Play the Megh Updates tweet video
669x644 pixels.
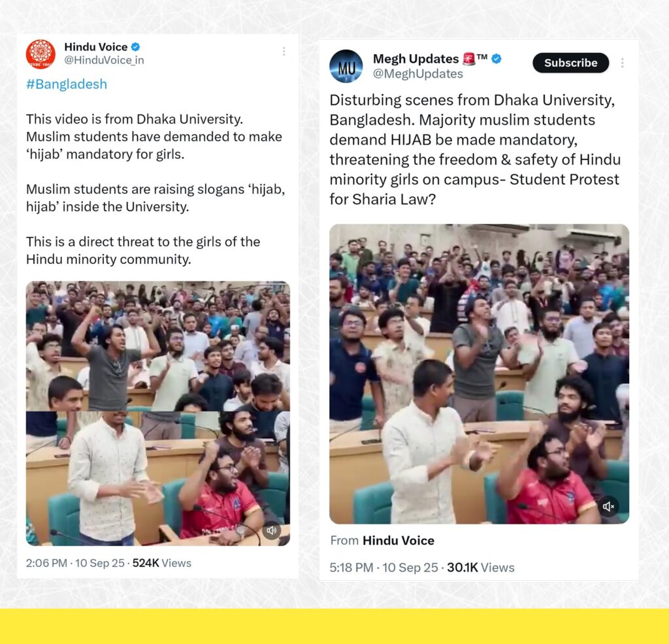pyautogui.click(x=479, y=374)
